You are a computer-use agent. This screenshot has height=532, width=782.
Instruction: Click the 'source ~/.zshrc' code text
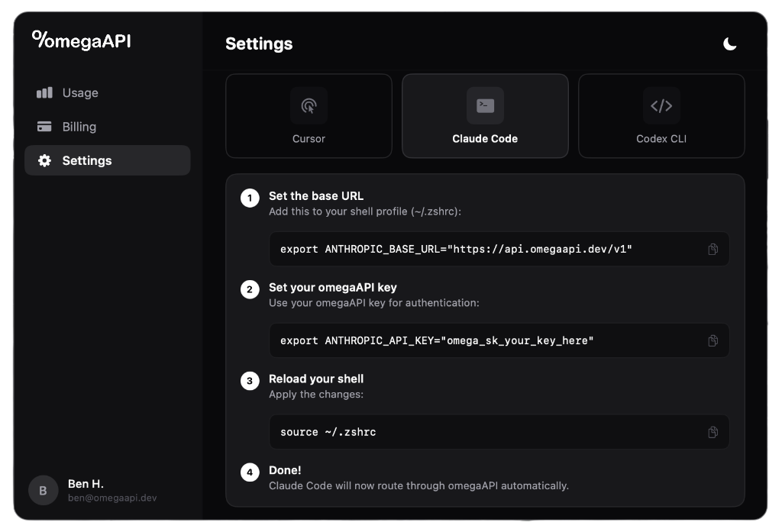(328, 432)
